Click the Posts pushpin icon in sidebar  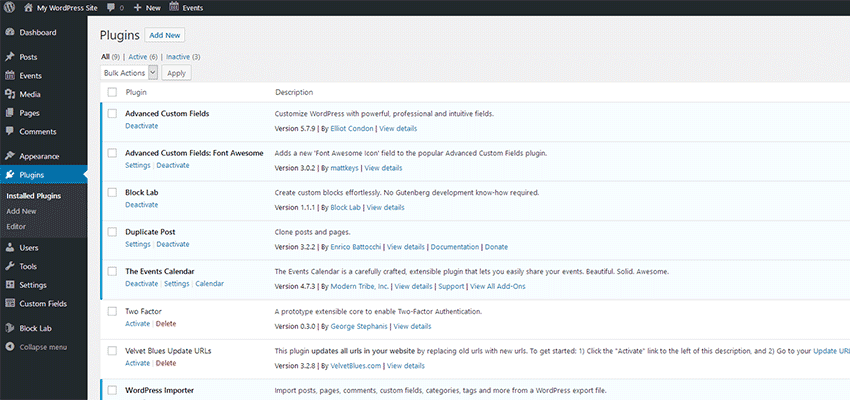tap(9, 57)
